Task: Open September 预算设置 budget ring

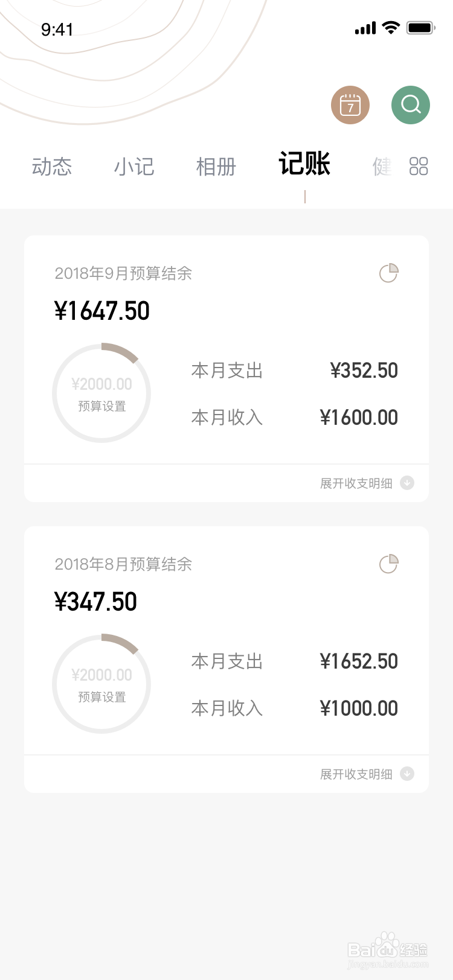Action: (101, 393)
